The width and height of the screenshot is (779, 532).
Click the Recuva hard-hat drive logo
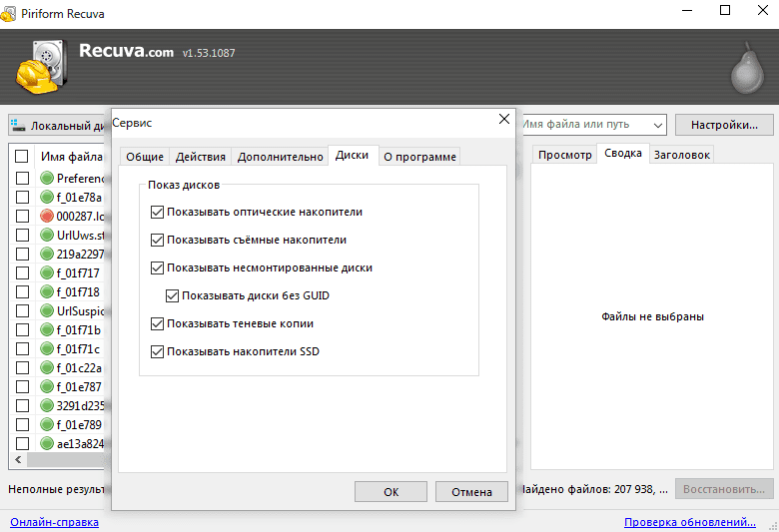pyautogui.click(x=41, y=67)
